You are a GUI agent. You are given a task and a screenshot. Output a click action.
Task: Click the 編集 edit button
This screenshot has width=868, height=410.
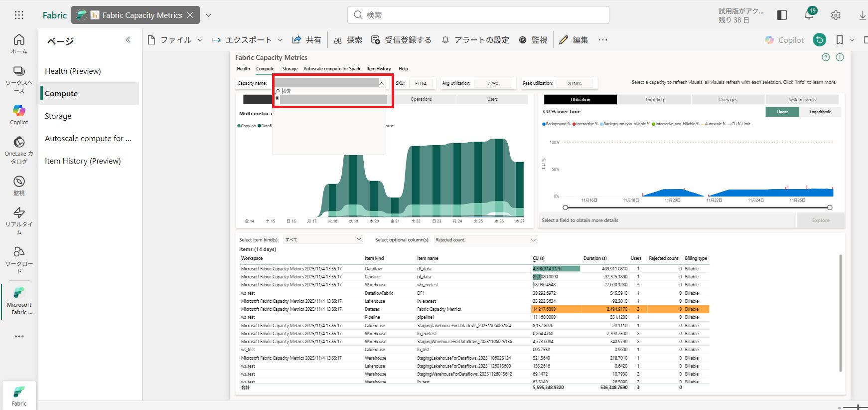(574, 40)
